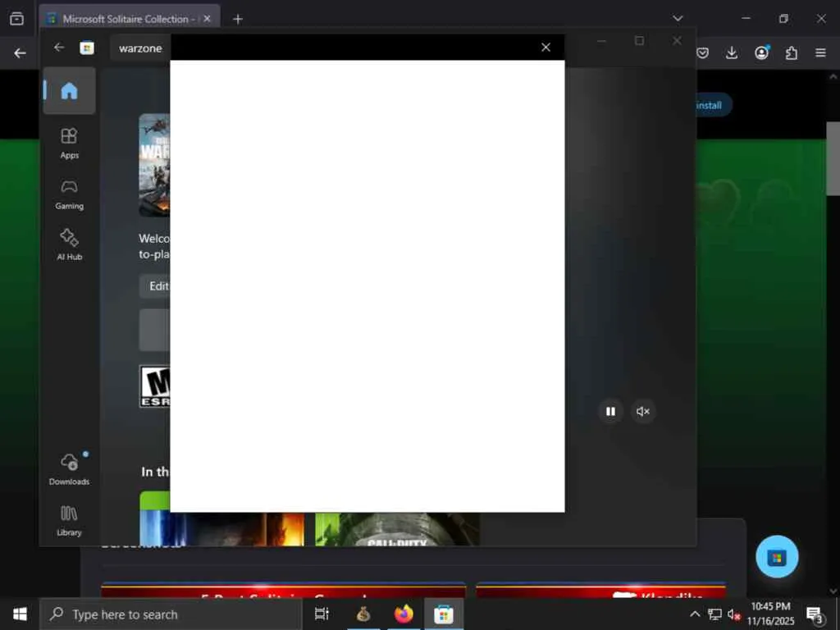Open the money bag app on taskbar
The height and width of the screenshot is (630, 840).
point(363,614)
